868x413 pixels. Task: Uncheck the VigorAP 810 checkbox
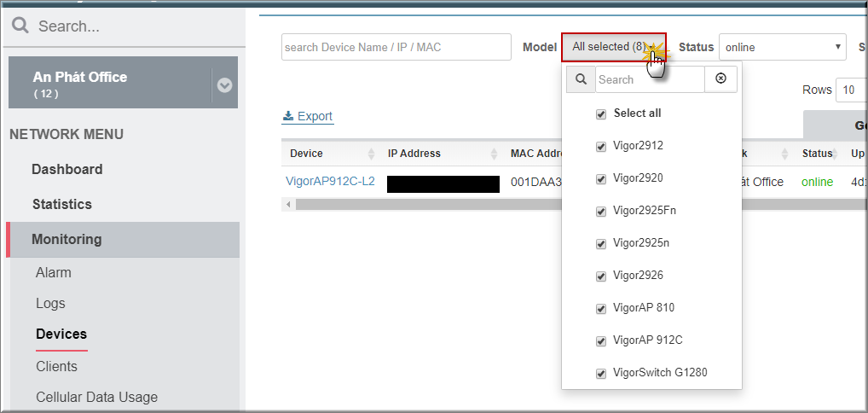[600, 309]
